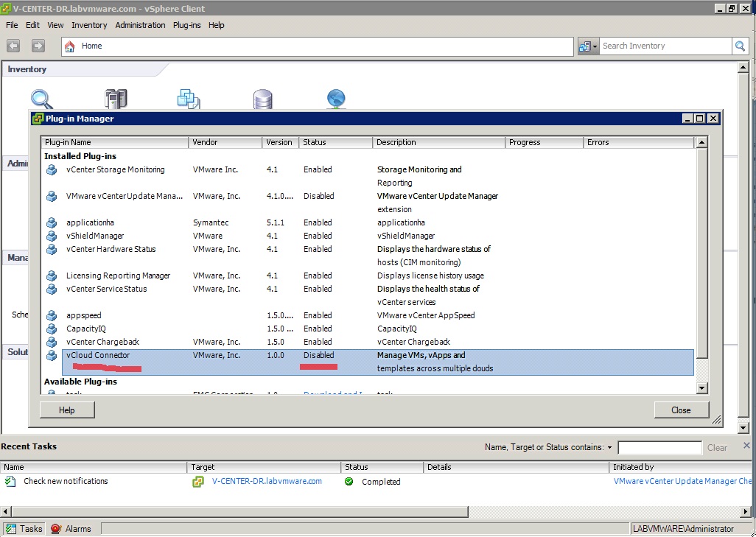This screenshot has height=537, width=756.
Task: Click the Hosts and Clusters icon
Action: tap(116, 99)
